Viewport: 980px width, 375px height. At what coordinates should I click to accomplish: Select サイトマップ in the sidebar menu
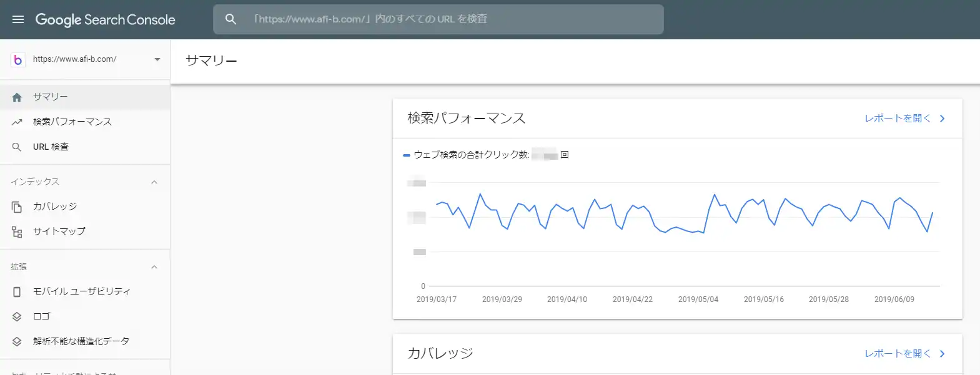(59, 231)
